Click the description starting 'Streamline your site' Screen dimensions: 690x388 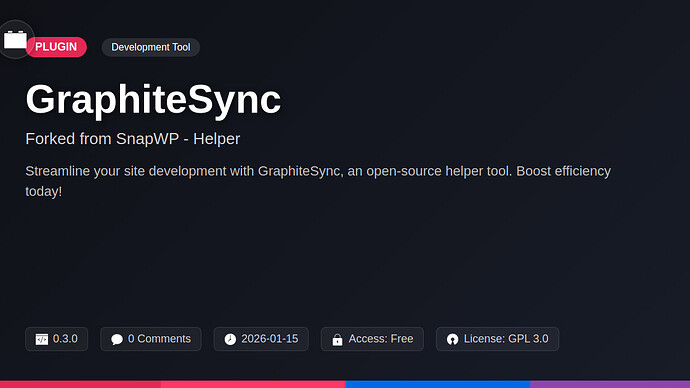318,181
